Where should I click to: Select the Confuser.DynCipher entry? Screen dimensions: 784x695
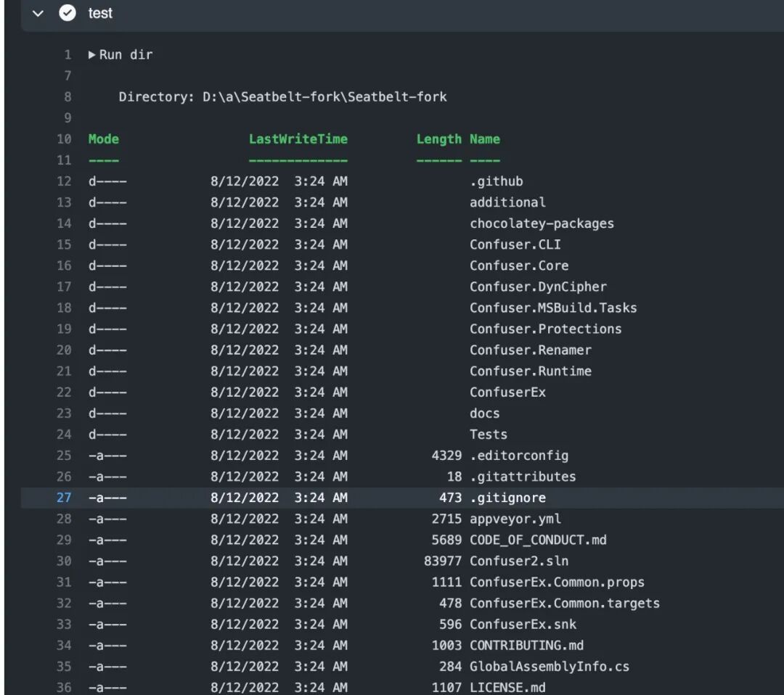click(538, 287)
